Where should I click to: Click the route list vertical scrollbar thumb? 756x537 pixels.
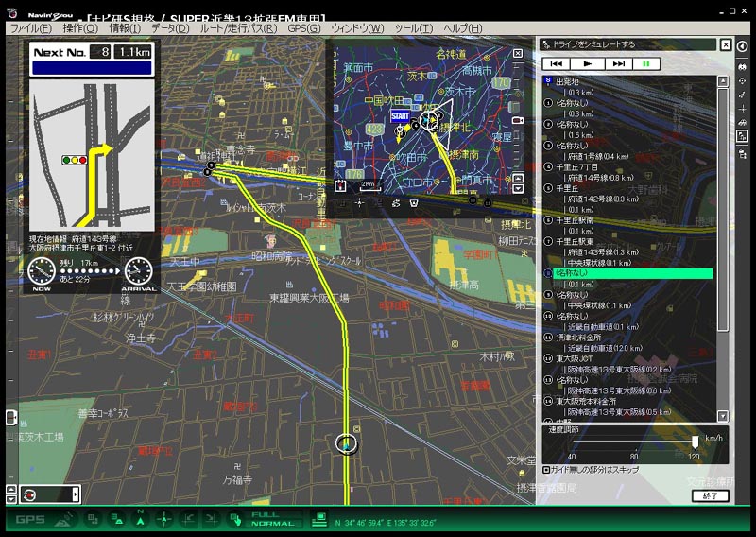pos(722,210)
